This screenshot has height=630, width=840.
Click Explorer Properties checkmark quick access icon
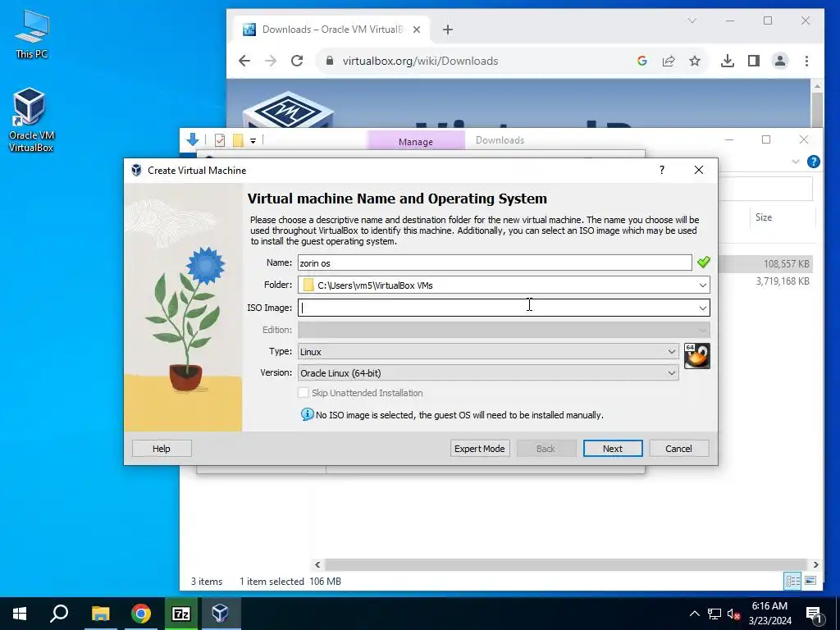click(220, 140)
